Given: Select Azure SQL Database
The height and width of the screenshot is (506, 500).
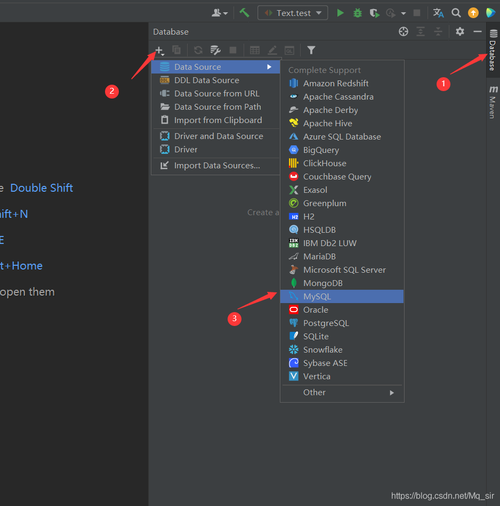Looking at the screenshot, I should [x=342, y=137].
